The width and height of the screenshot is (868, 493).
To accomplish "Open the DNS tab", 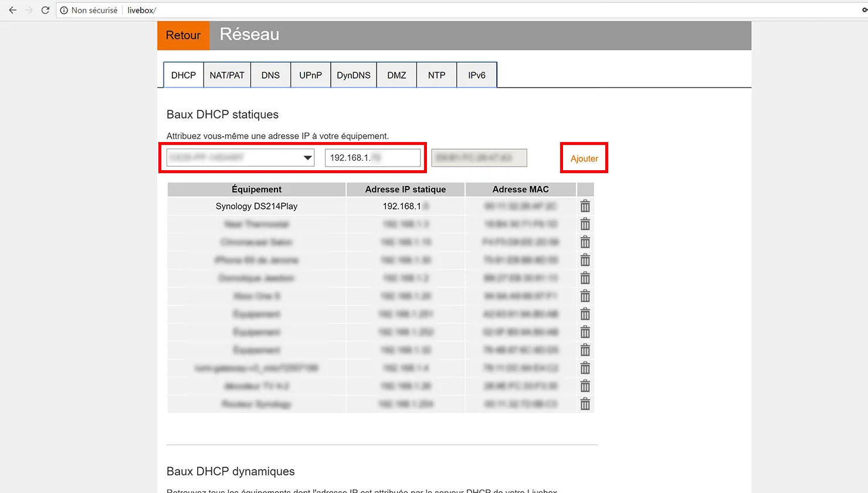I will 270,75.
